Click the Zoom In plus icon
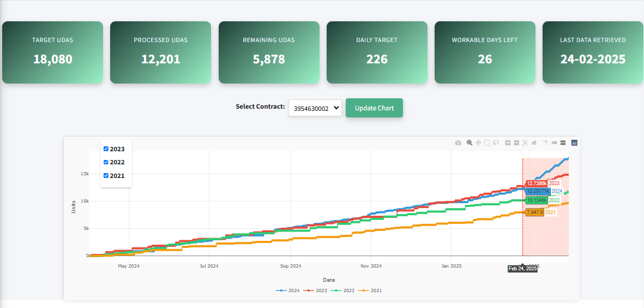Viewport: 644px width, 308px height. (508, 143)
